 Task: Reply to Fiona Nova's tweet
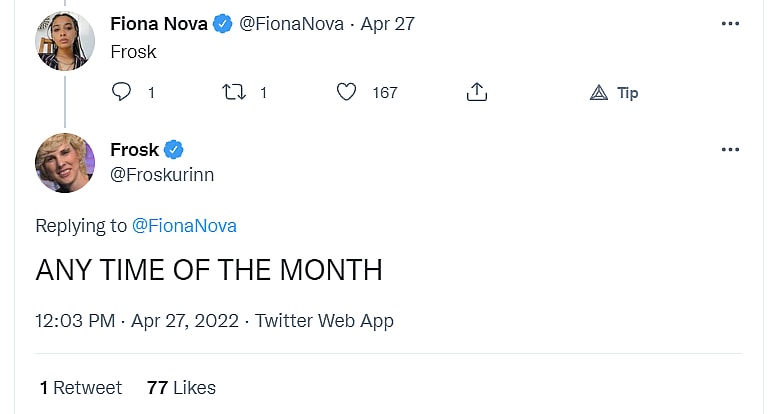122,92
